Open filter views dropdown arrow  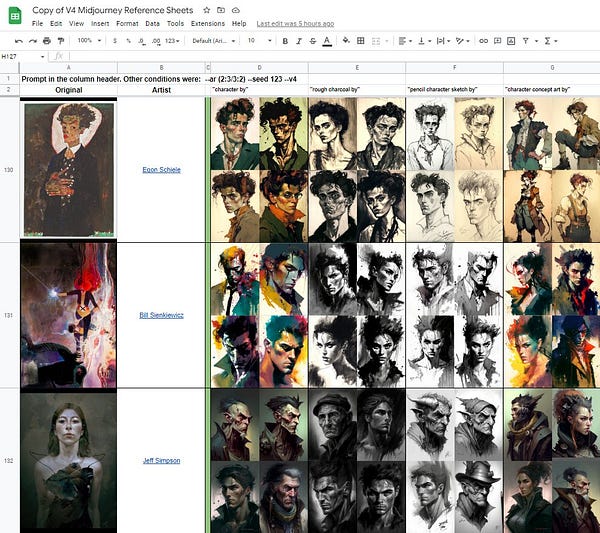tap(536, 41)
